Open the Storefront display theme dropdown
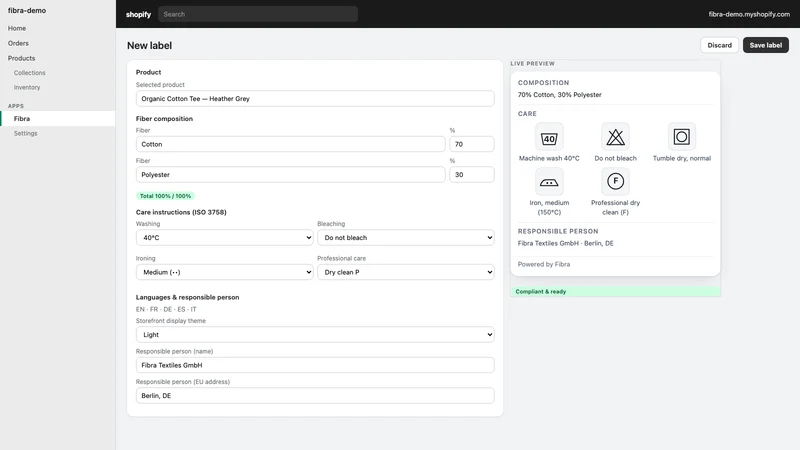The image size is (800, 450). tap(315, 335)
